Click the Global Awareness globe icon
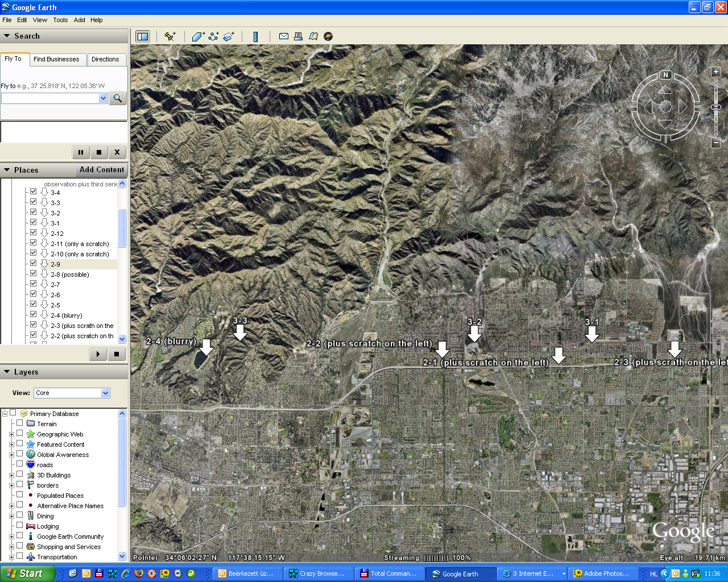Screen dimensions: 728x582 31,455
